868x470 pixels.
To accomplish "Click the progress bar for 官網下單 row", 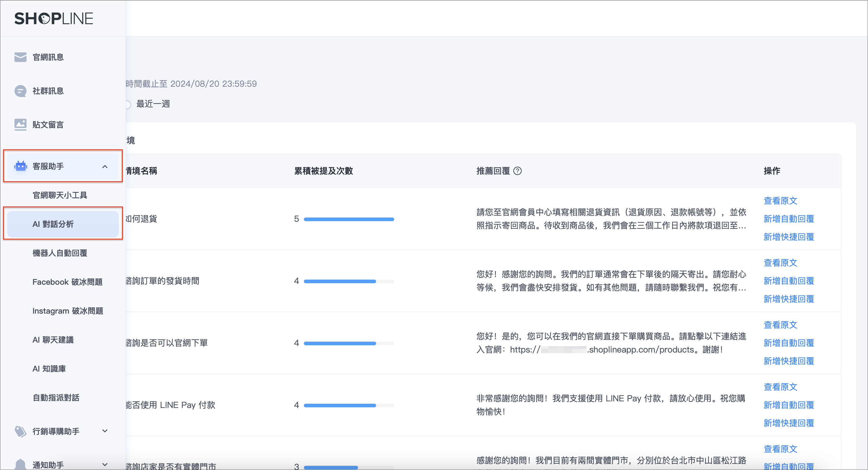I will coord(349,343).
